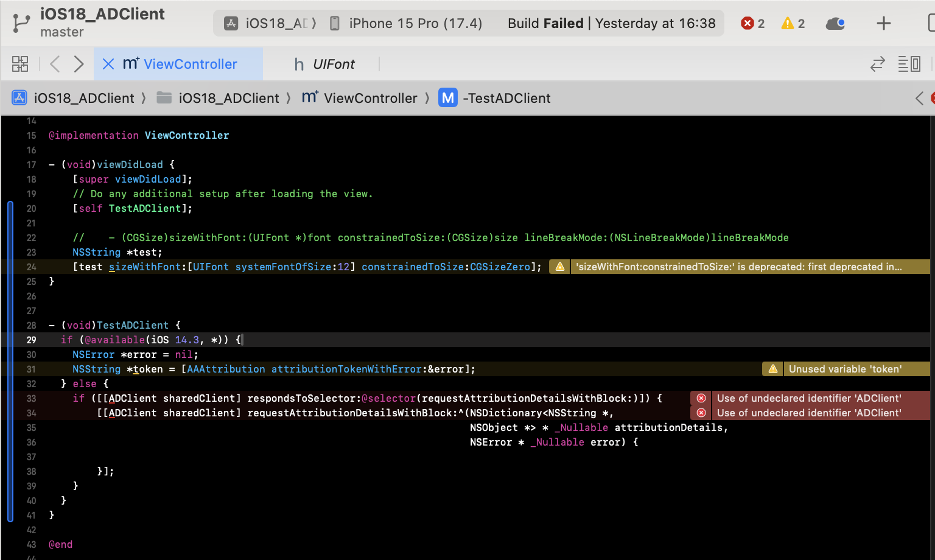935x560 pixels.
Task: Click the ADClient error banner on line 33
Action: click(x=821, y=398)
